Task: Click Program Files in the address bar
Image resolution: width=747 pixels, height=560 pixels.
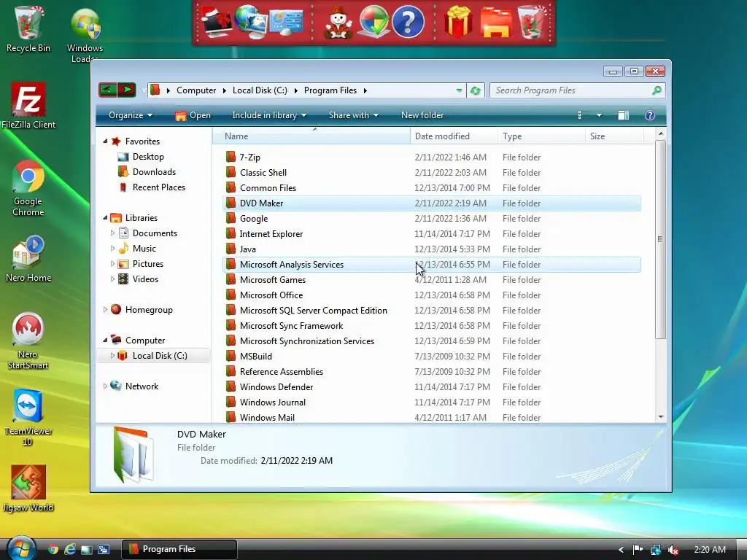Action: [330, 90]
